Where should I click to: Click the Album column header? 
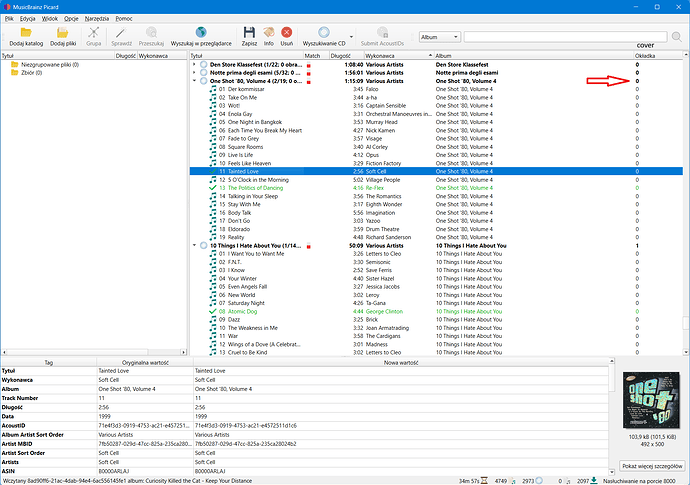(534, 56)
